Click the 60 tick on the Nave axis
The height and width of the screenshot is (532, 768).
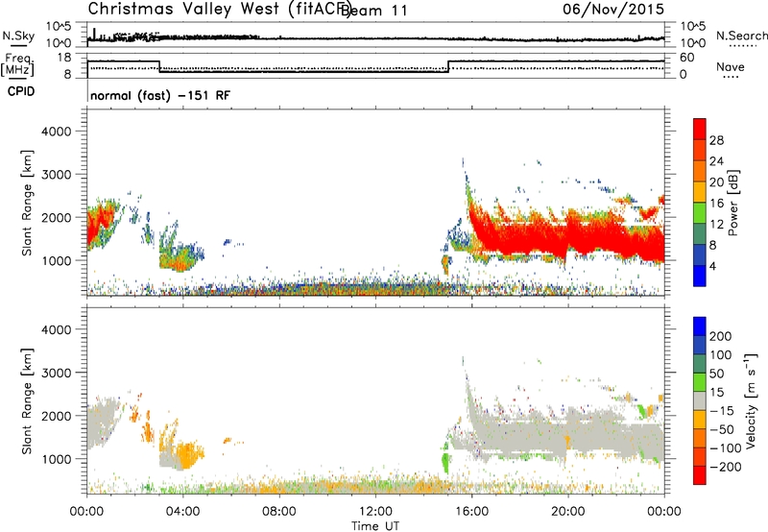pos(686,58)
